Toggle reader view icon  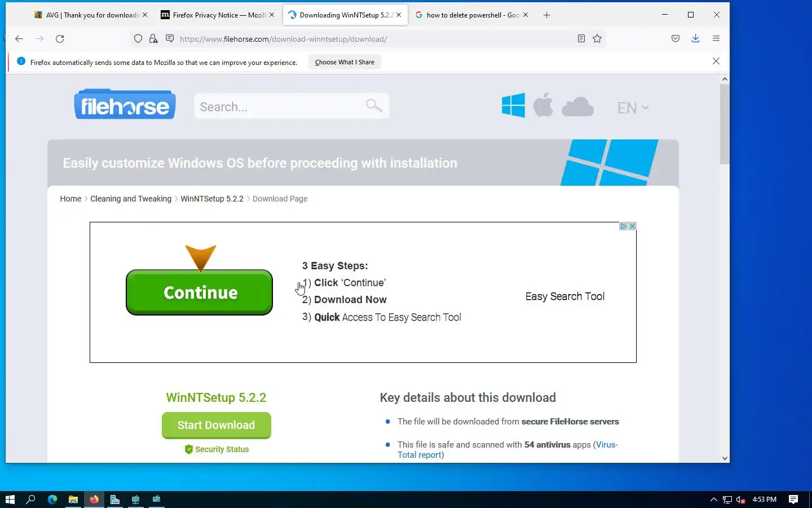click(x=581, y=39)
